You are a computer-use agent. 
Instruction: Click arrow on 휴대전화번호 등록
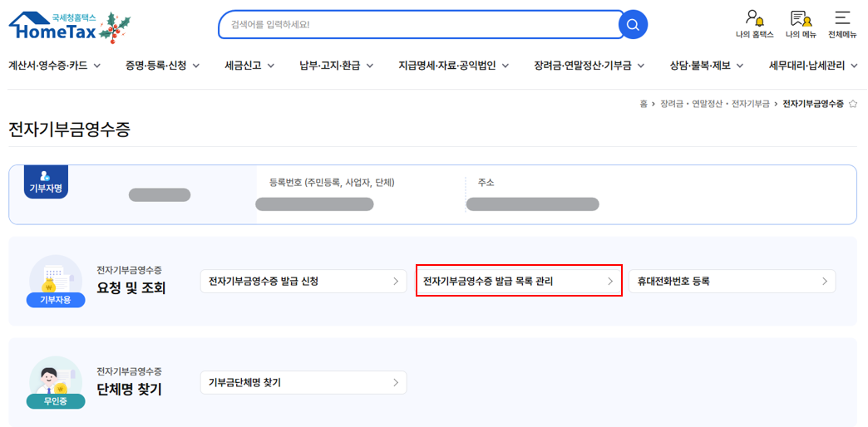(825, 281)
